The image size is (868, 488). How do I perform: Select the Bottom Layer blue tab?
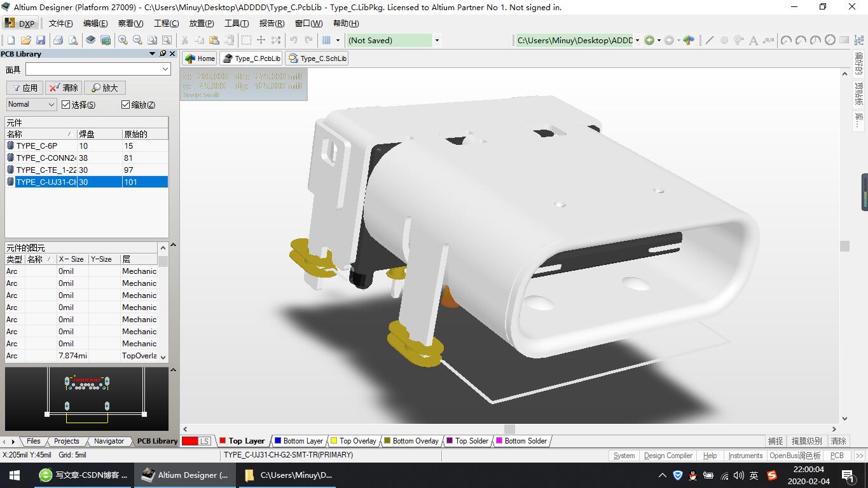299,441
